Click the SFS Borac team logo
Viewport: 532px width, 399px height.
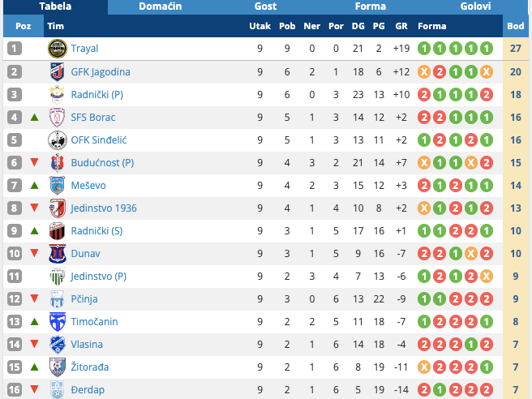click(x=57, y=117)
